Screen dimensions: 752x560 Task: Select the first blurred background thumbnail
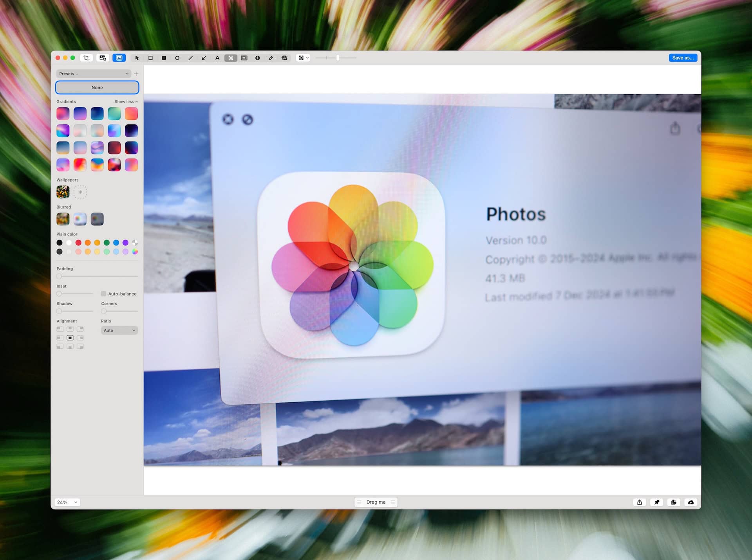click(63, 219)
